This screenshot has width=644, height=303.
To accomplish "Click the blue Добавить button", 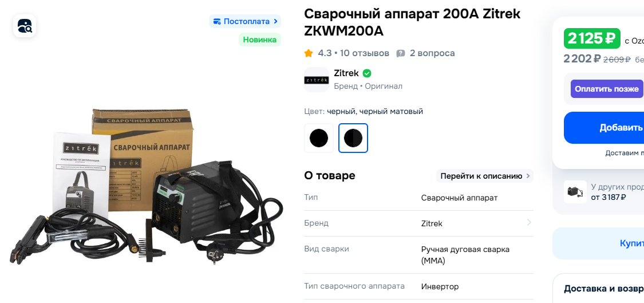I will click(604, 128).
